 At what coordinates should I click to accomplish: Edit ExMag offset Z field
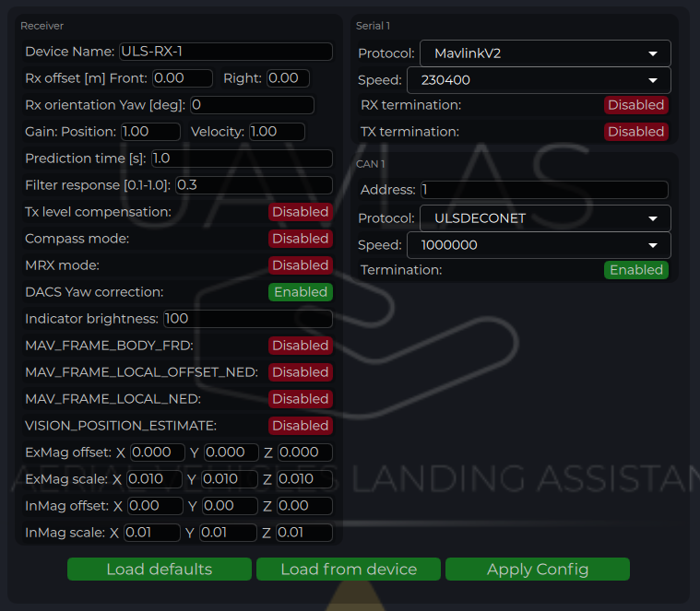pos(305,452)
